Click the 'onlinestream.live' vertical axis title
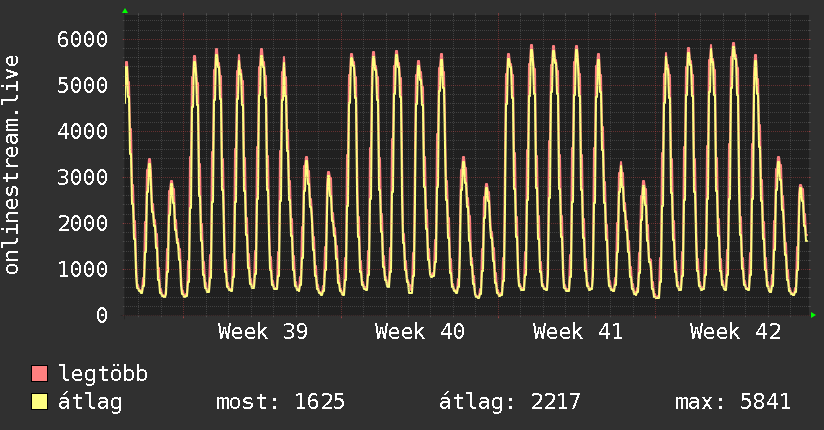 [12, 165]
